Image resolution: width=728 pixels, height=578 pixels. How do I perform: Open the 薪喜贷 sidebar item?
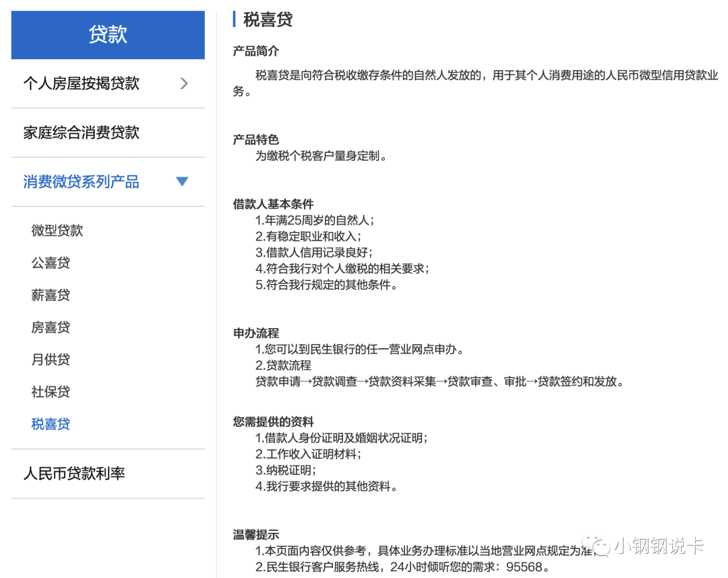click(51, 294)
